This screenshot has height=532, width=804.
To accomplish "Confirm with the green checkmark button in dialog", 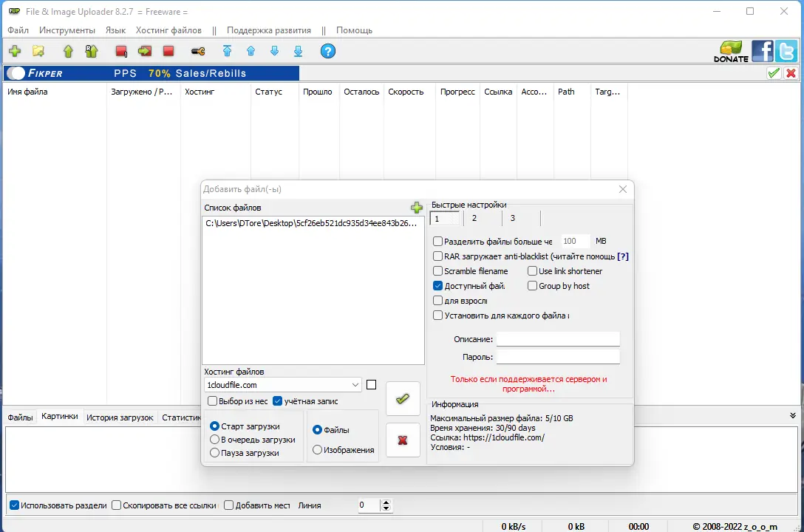I will coord(403,399).
